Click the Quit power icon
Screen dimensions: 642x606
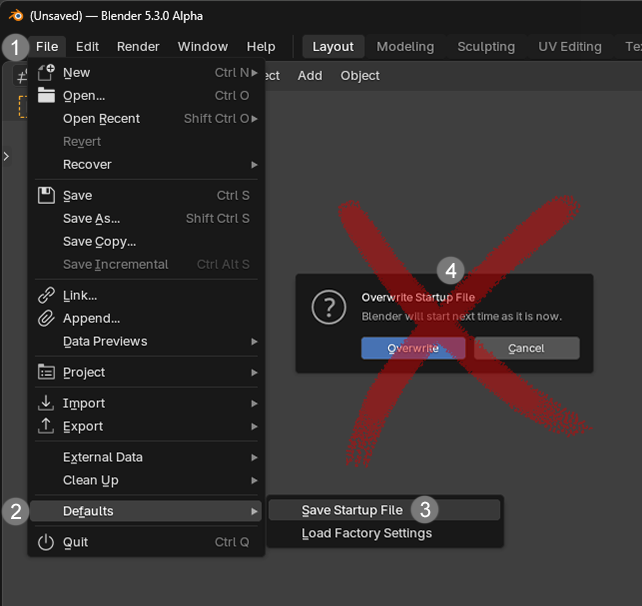coord(46,542)
